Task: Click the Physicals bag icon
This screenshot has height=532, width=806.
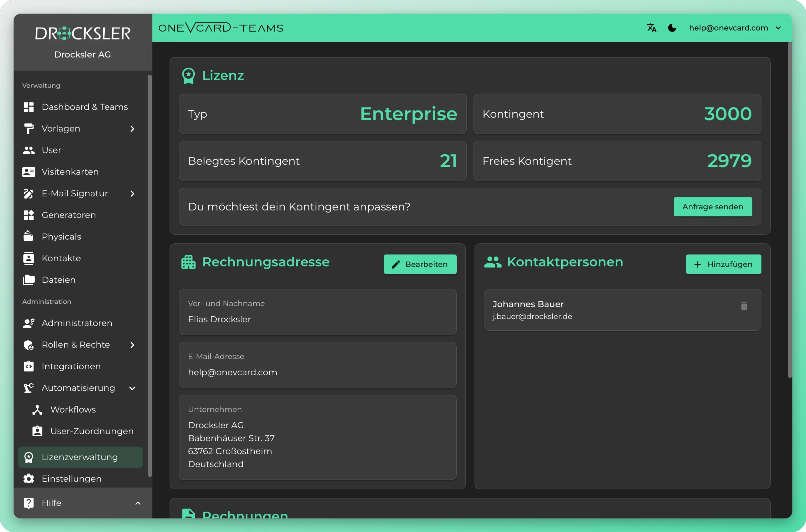Action: pos(28,236)
